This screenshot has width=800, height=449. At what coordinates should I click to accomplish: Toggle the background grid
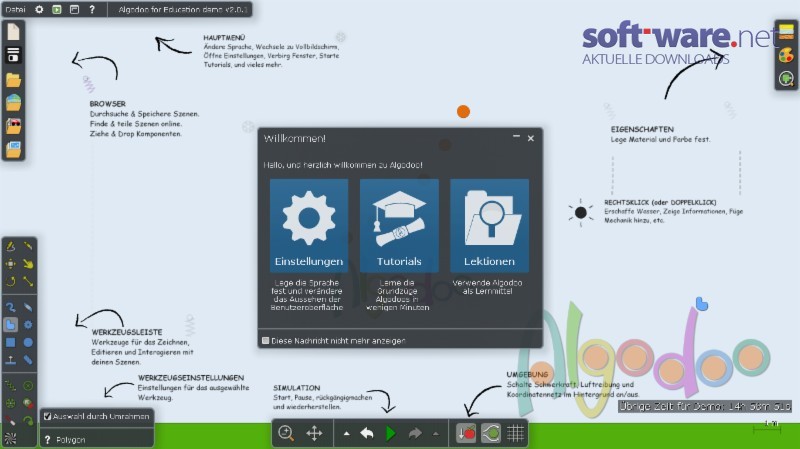515,433
